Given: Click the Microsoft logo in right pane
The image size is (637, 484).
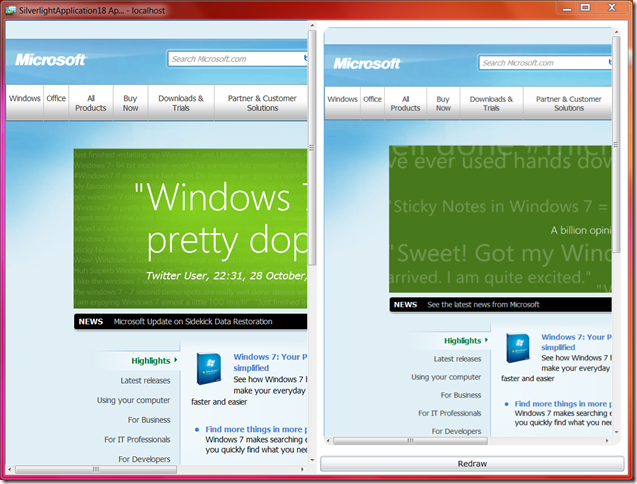Looking at the screenshot, I should (x=367, y=64).
